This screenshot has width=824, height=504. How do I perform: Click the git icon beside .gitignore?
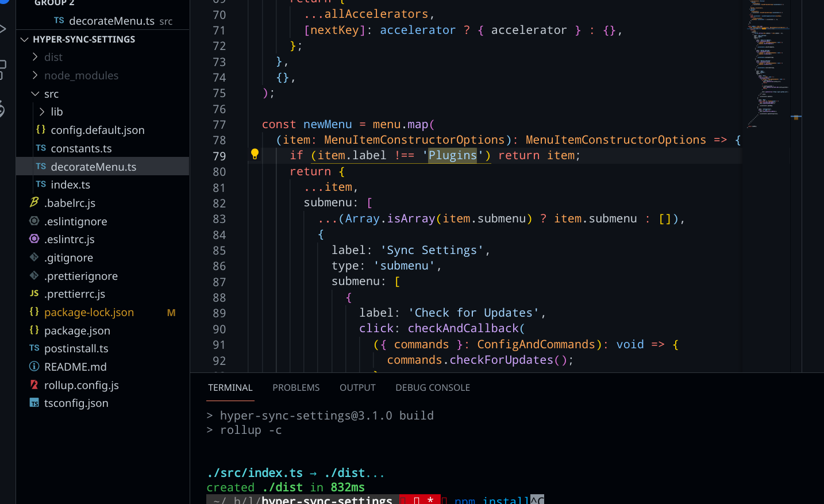click(33, 257)
